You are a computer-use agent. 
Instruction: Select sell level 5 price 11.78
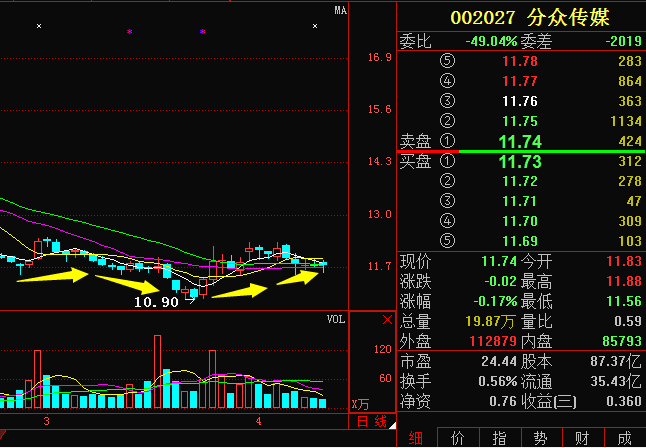tap(520, 61)
